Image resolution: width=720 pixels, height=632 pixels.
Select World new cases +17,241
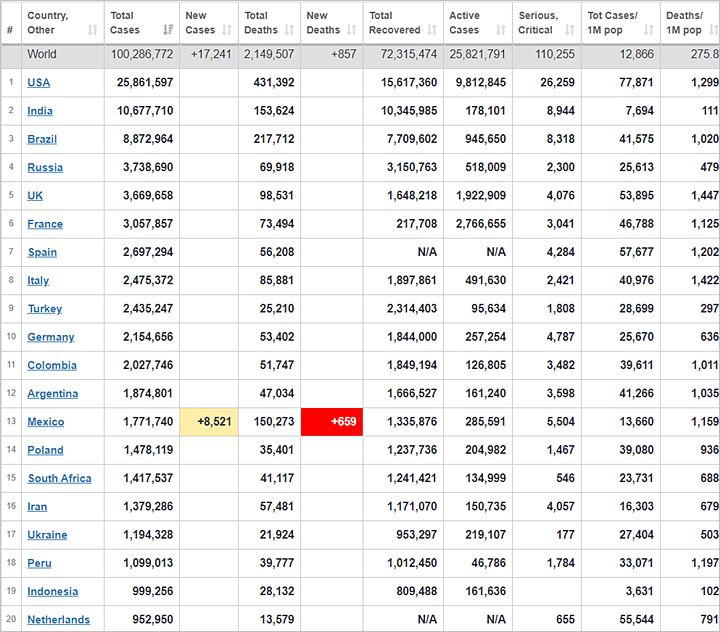coord(211,54)
